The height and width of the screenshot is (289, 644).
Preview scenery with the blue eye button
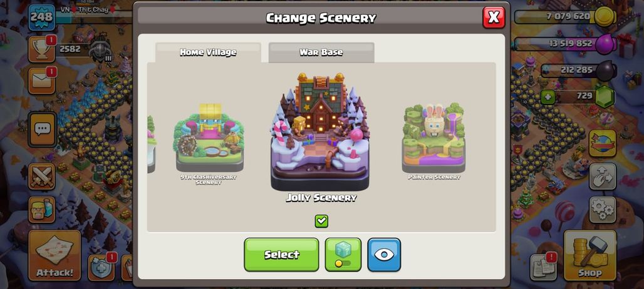coord(384,255)
